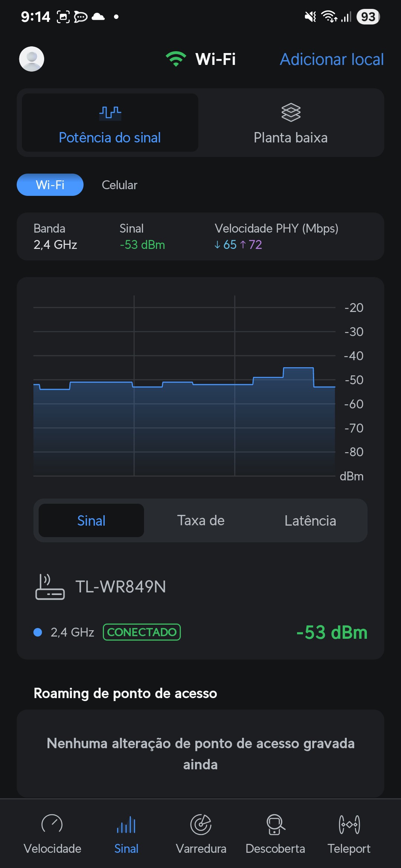Viewport: 401px width, 868px height.
Task: Select the Potência do sinal tab
Action: point(110,123)
